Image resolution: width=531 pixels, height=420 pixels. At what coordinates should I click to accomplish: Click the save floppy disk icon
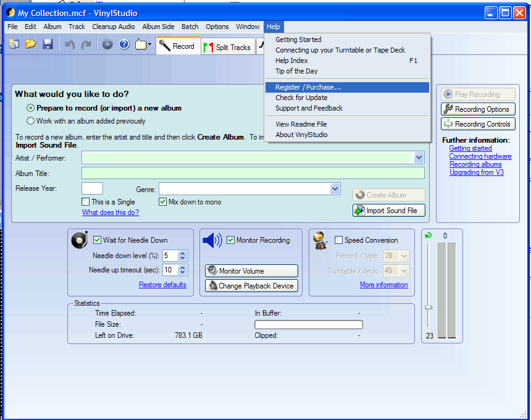[48, 44]
